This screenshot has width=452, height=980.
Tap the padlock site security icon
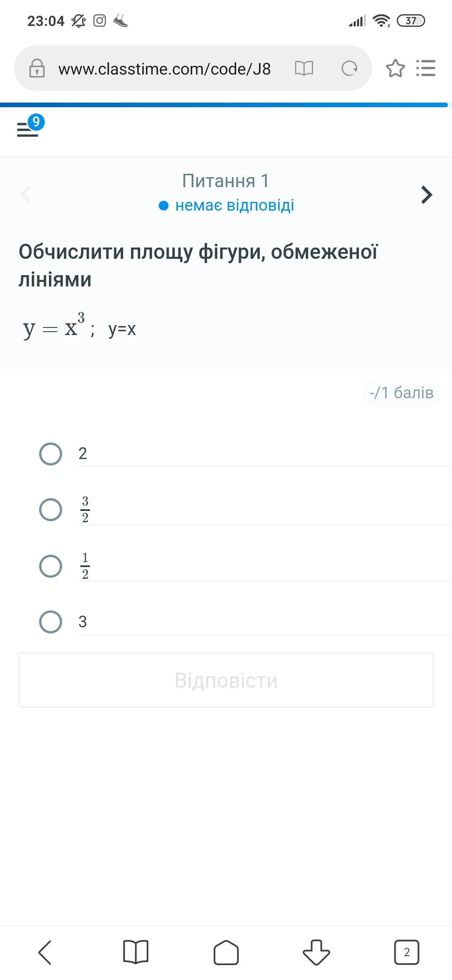pos(37,68)
